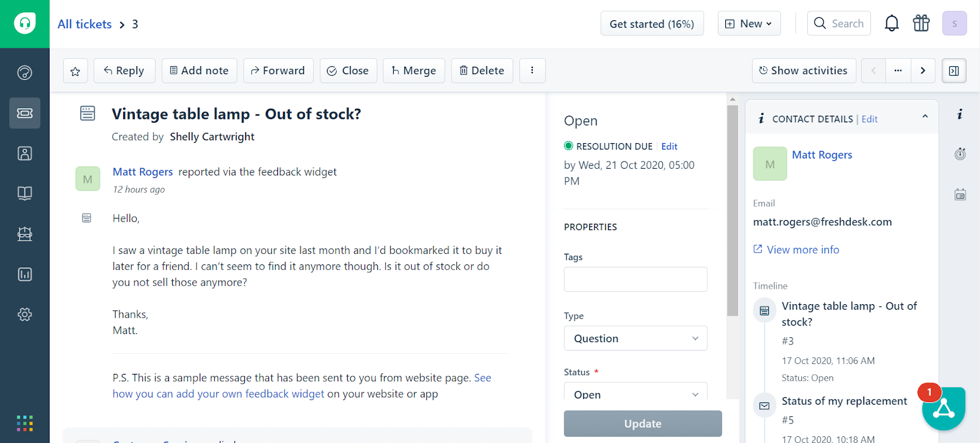Screen dimensions: 980x443
Task: Open timeline entry Vintage table lamp - Out of stock?
Action: (850, 314)
